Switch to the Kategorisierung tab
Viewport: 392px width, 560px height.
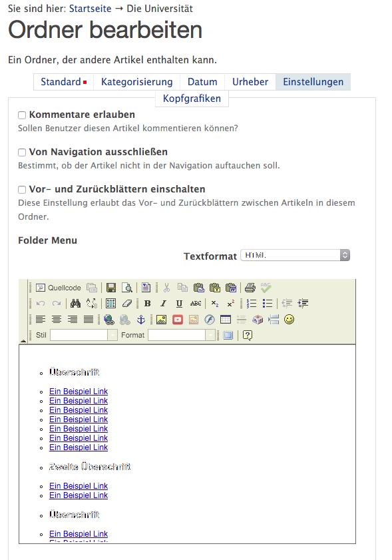click(136, 82)
